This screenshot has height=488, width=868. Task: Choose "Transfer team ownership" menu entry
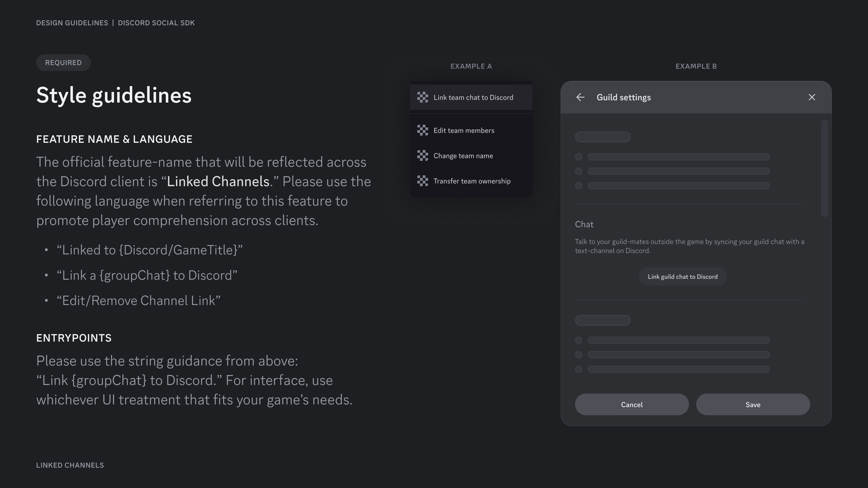pos(471,181)
